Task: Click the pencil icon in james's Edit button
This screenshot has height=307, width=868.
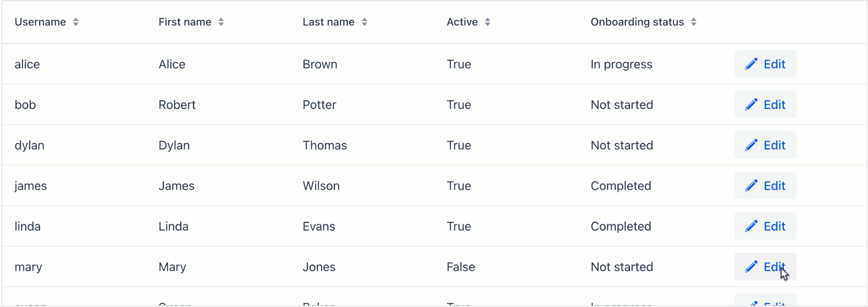Action: pyautogui.click(x=752, y=185)
